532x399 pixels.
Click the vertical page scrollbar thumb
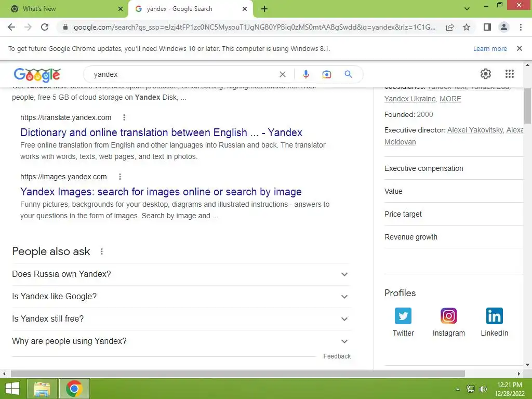point(527,106)
